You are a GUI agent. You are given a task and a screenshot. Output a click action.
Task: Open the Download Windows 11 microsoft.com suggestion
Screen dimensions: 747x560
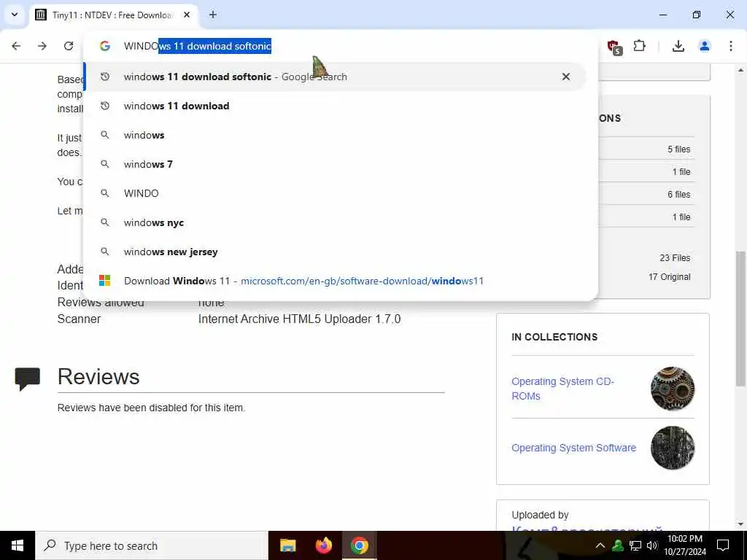tap(335, 281)
